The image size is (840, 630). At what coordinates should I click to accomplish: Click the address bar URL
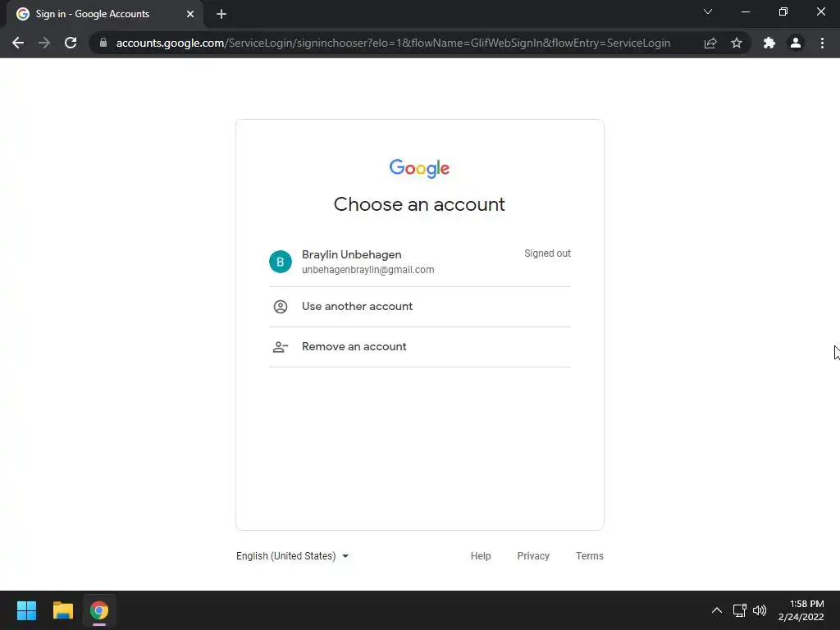[393, 43]
